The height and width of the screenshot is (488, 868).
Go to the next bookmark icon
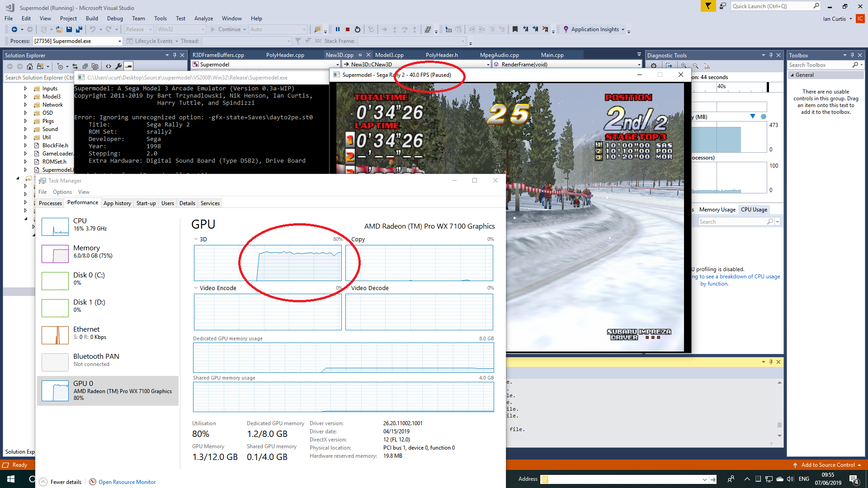[535, 29]
